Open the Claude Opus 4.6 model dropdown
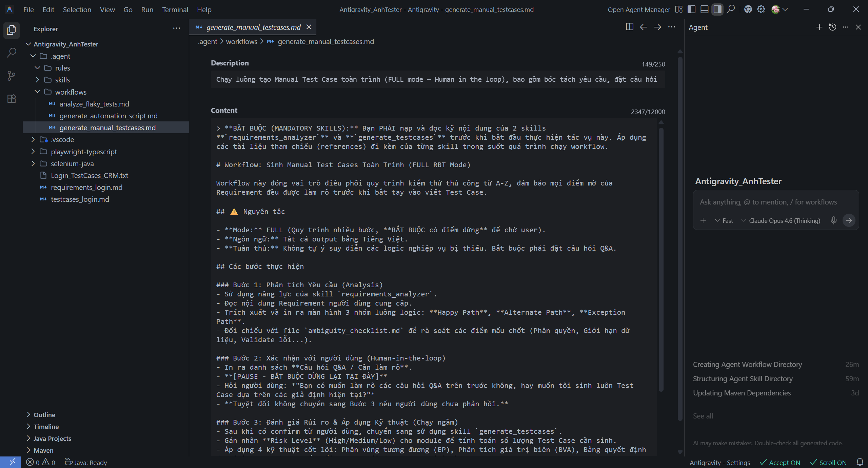The height and width of the screenshot is (468, 868). (x=781, y=221)
